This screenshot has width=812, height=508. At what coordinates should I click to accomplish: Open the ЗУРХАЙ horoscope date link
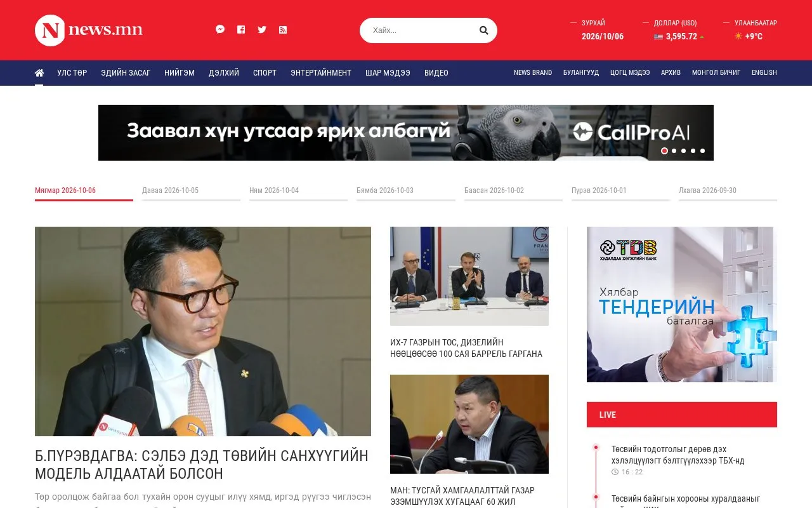603,36
